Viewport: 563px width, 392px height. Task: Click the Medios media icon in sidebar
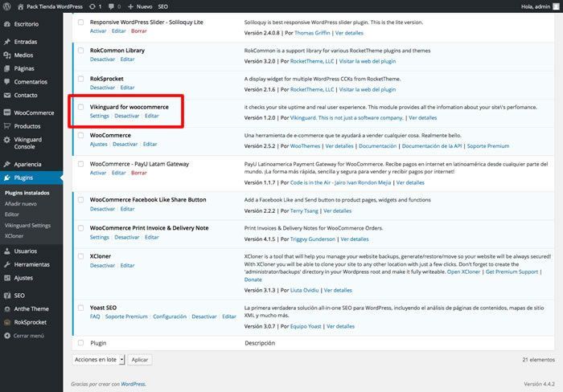[7, 55]
